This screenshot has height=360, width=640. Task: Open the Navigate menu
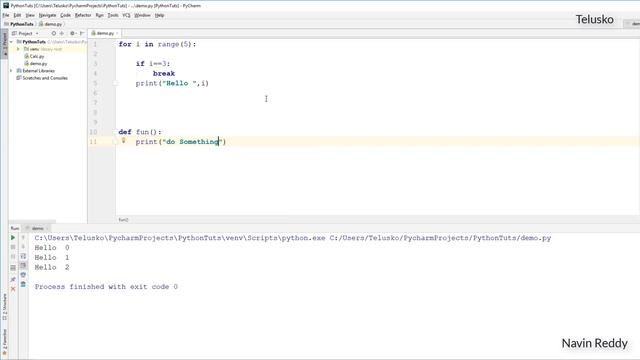pyautogui.click(x=47, y=15)
